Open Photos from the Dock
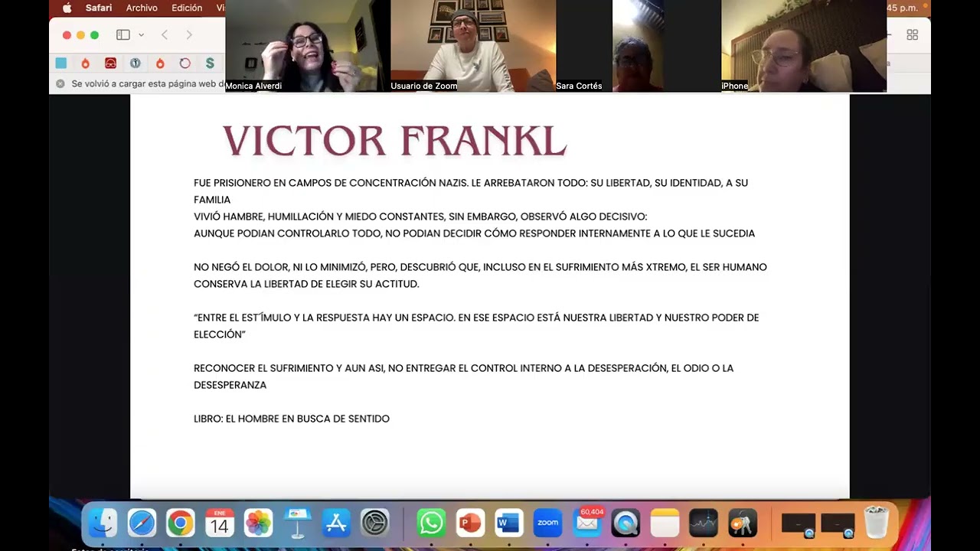The image size is (980, 551). click(258, 523)
